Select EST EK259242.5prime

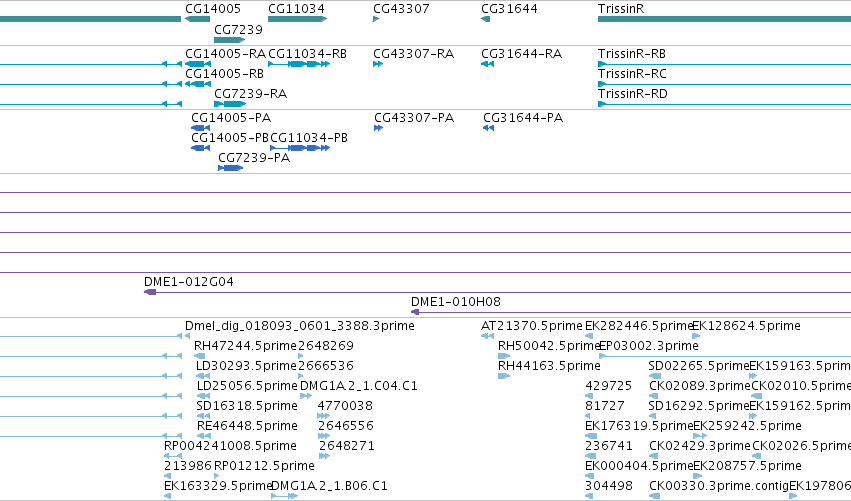point(747,426)
